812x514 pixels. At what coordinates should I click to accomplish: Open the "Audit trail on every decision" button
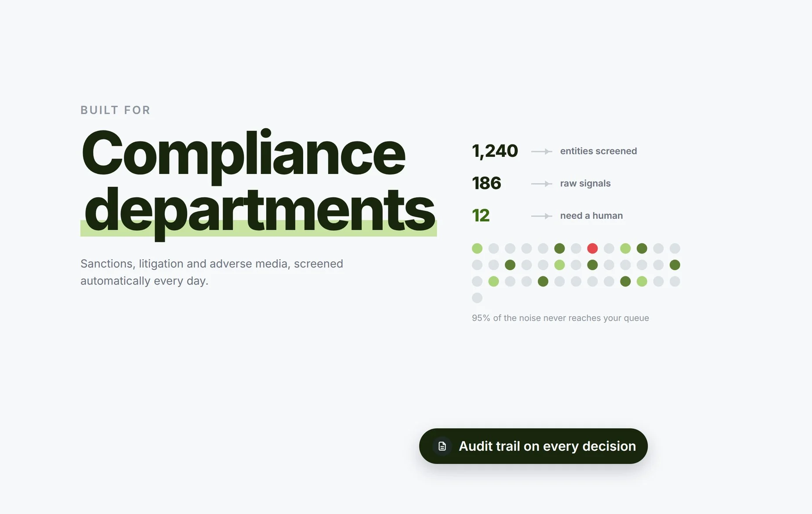(x=533, y=446)
